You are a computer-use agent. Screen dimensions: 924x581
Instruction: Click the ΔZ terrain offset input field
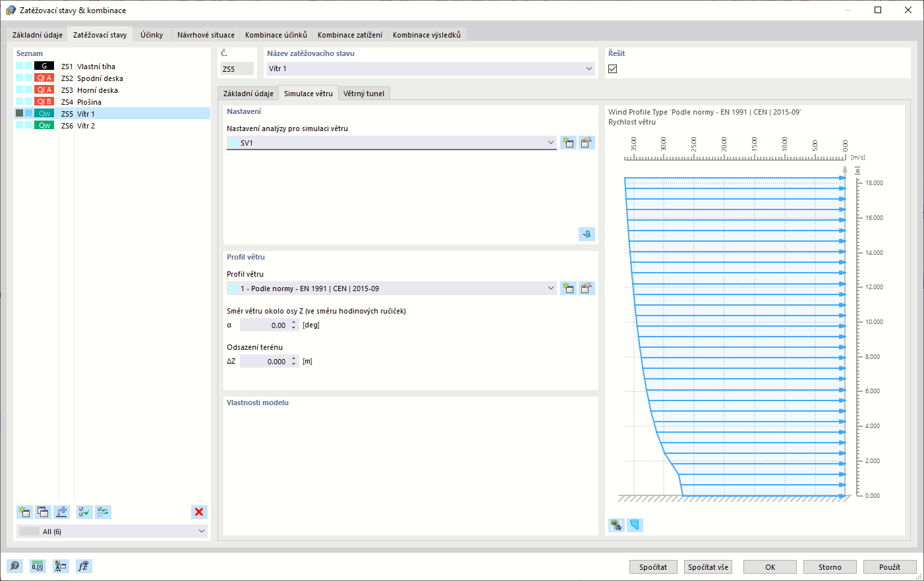pyautogui.click(x=265, y=361)
